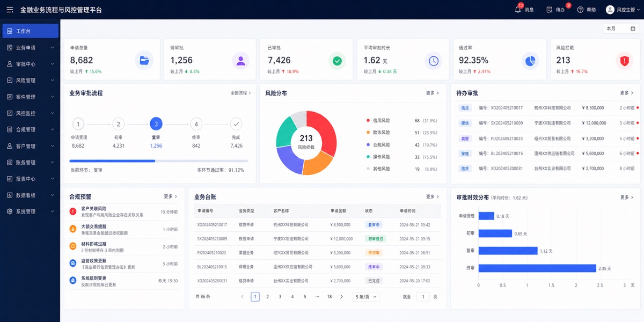Screen dimensions: 644x322
Task: Click the pie chart icon in 通过率 card
Action: tap(530, 61)
